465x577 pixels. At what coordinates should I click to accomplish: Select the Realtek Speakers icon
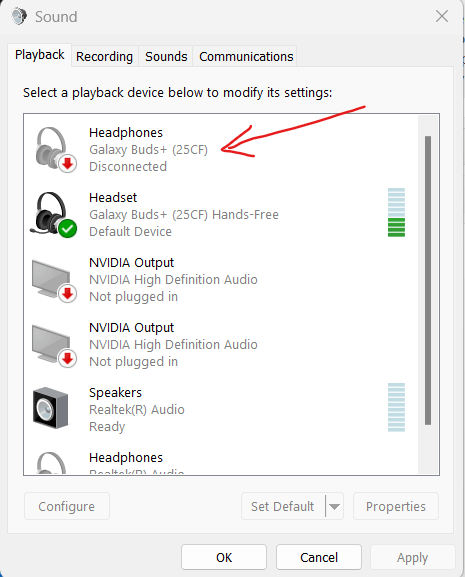click(51, 408)
